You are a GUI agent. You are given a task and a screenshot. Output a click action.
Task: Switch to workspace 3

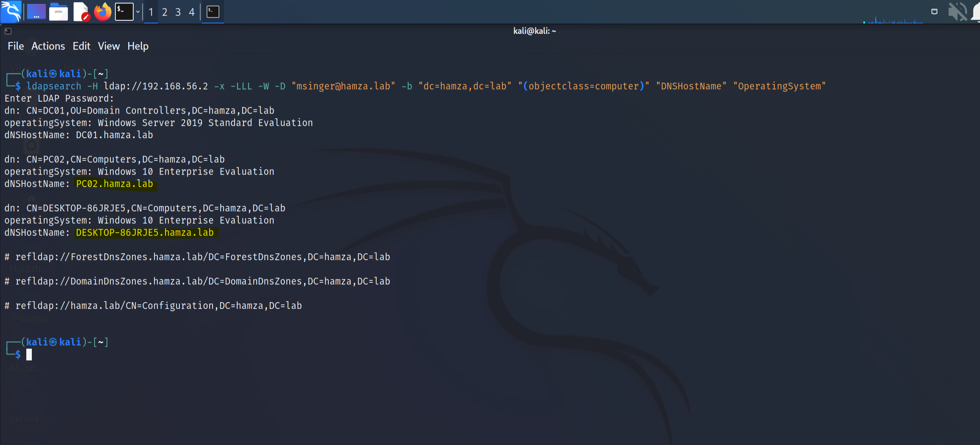click(x=178, y=12)
